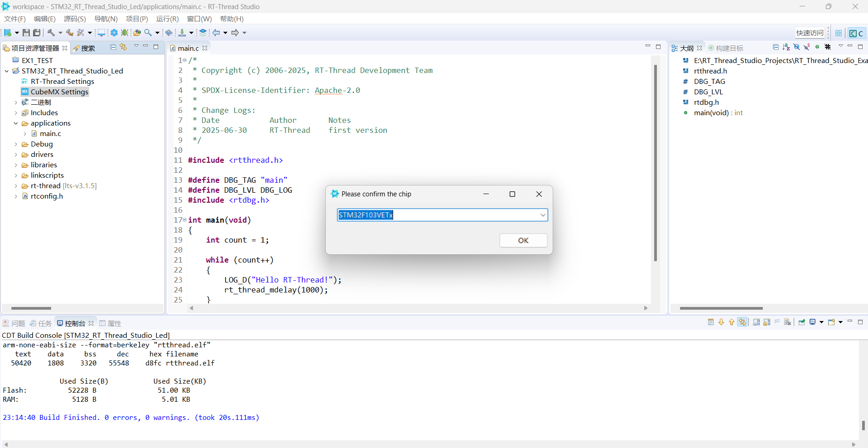Toggle Link with Editor in project explorer
The height and width of the screenshot is (448, 868).
[123, 47]
